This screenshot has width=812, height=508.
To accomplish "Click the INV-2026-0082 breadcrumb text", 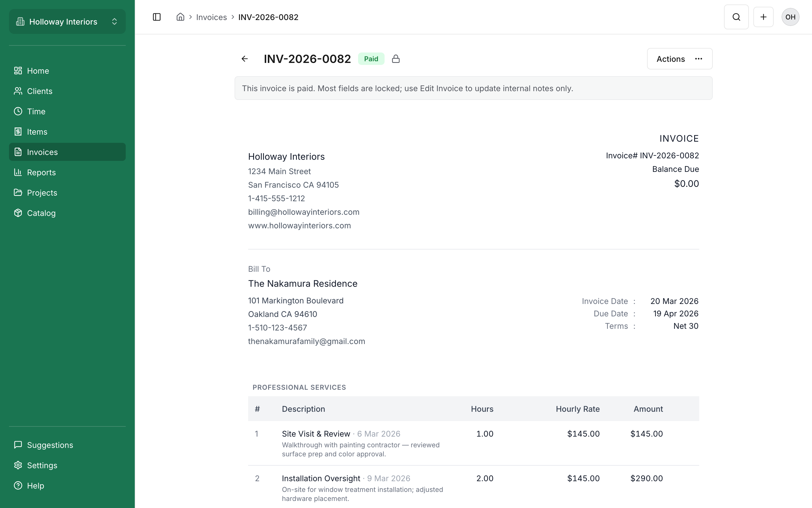I will (268, 17).
